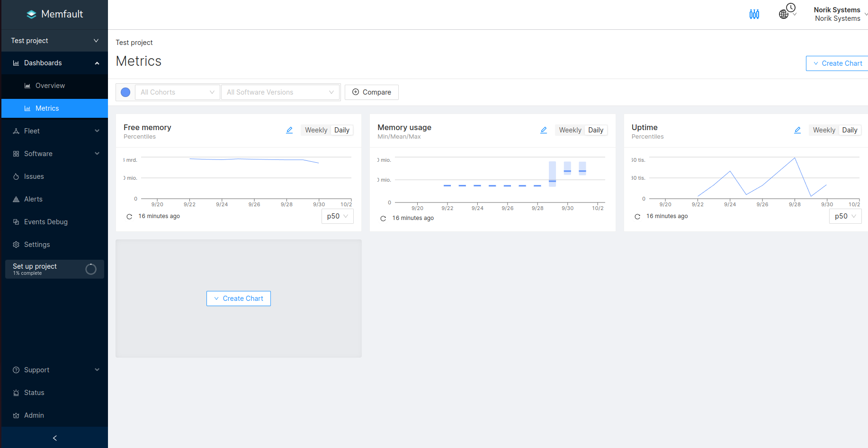Open the Test project selector dropdown
This screenshot has height=448, width=868.
click(55, 41)
